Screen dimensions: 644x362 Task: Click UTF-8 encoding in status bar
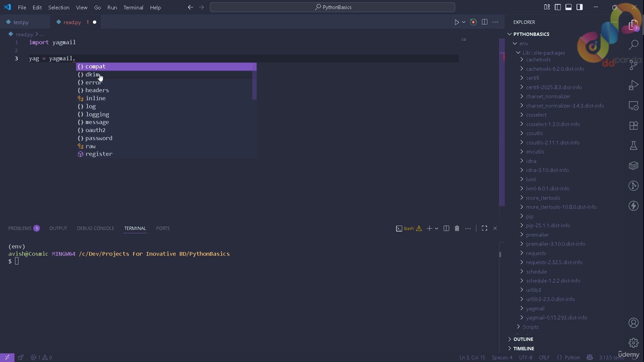[526, 357]
